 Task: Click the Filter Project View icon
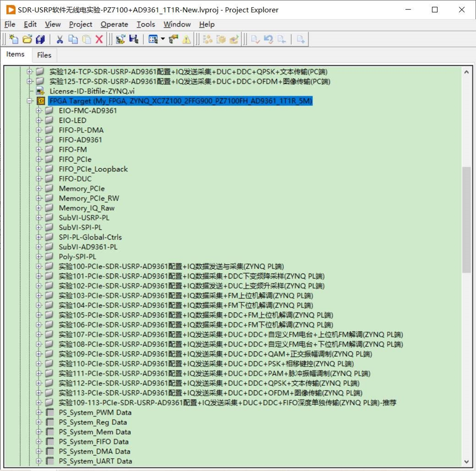pos(153,39)
